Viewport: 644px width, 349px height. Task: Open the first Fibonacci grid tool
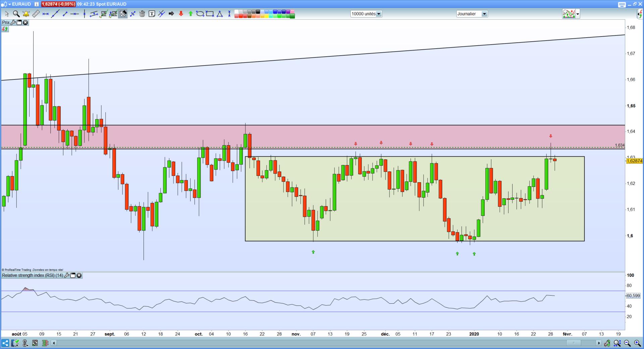click(104, 14)
